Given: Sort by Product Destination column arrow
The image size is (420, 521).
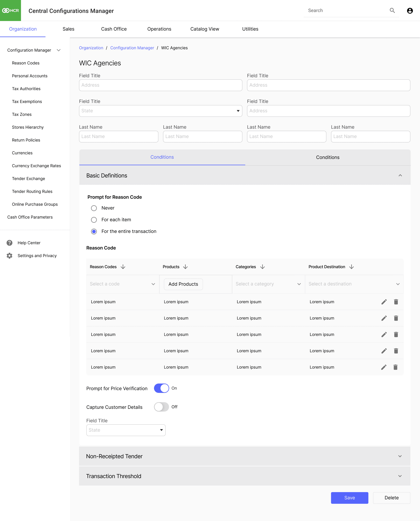Looking at the screenshot, I should (x=352, y=267).
